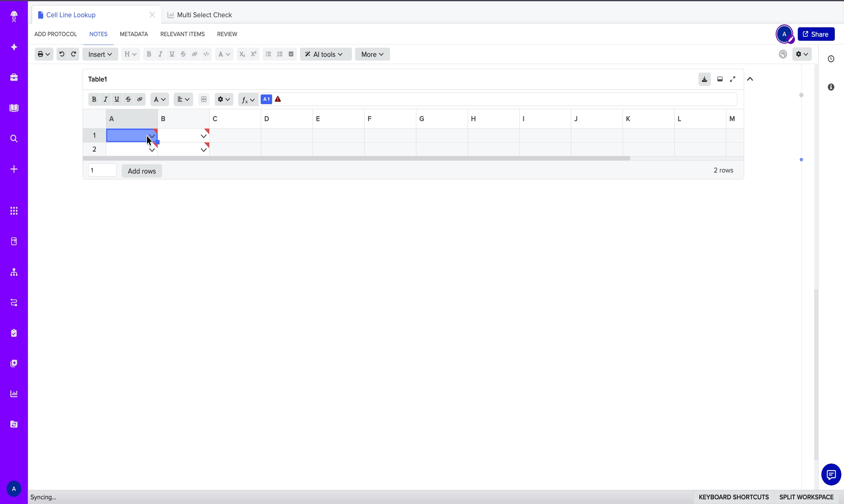Undo the last change
Viewport: 844px width, 504px height.
[x=61, y=54]
